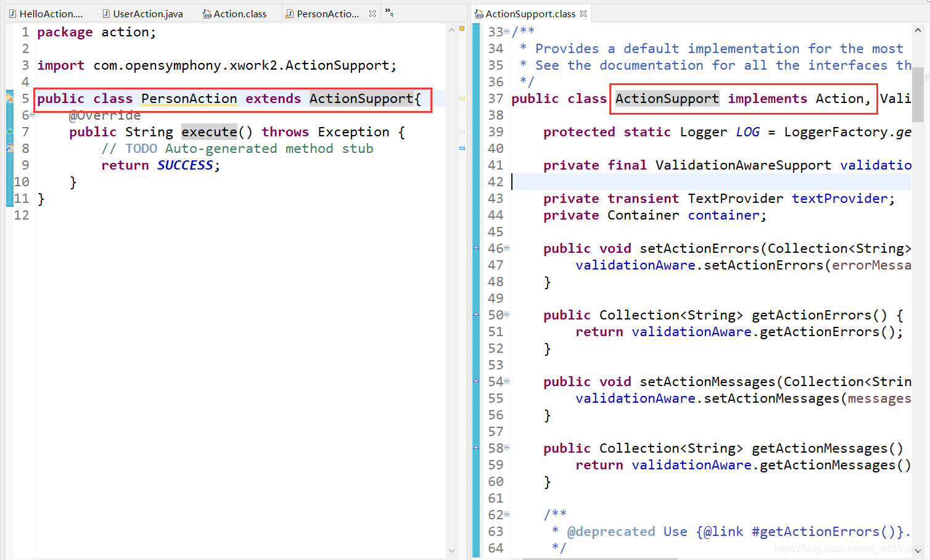Click the Action interface name on line 37
Viewport: 930px width, 560px height.
pos(839,99)
